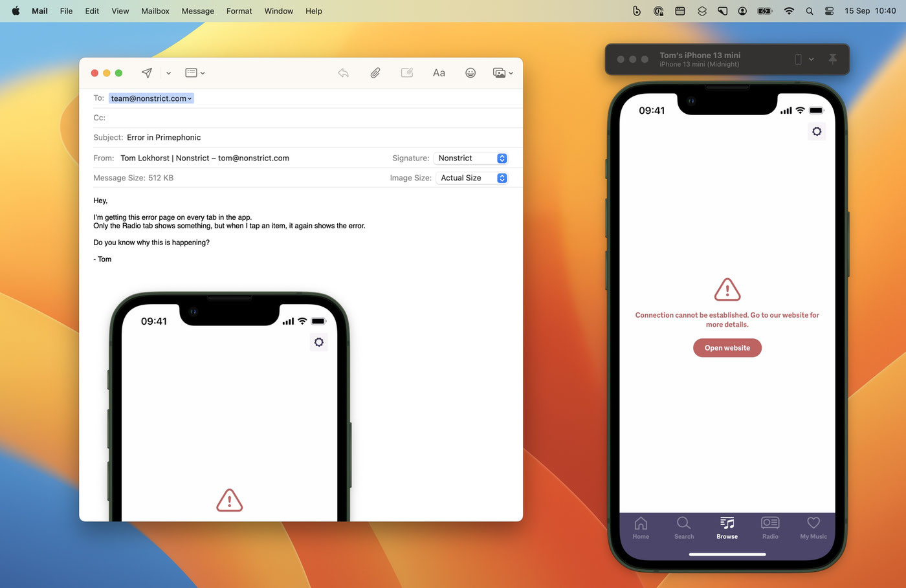Open the Format menu
This screenshot has height=588, width=906.
click(239, 11)
